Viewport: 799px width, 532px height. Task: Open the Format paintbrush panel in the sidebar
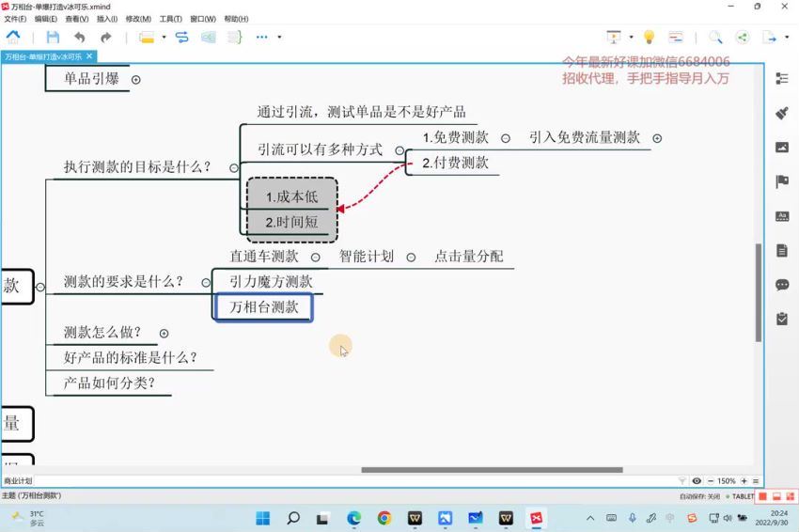click(x=781, y=113)
